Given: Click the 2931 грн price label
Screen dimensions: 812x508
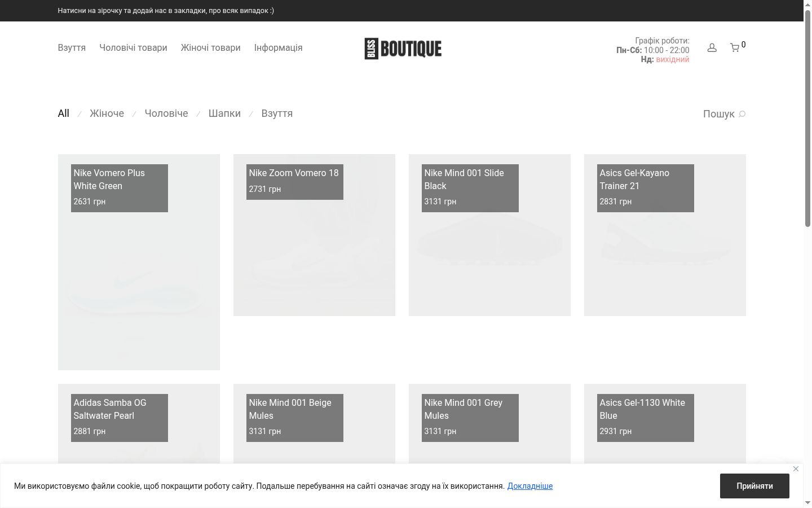Looking at the screenshot, I should click(x=616, y=431).
